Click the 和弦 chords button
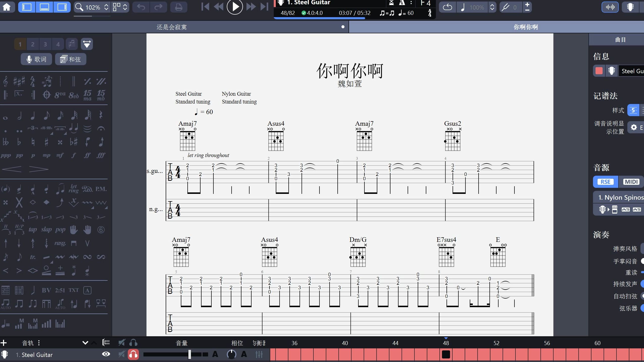 pos(70,59)
